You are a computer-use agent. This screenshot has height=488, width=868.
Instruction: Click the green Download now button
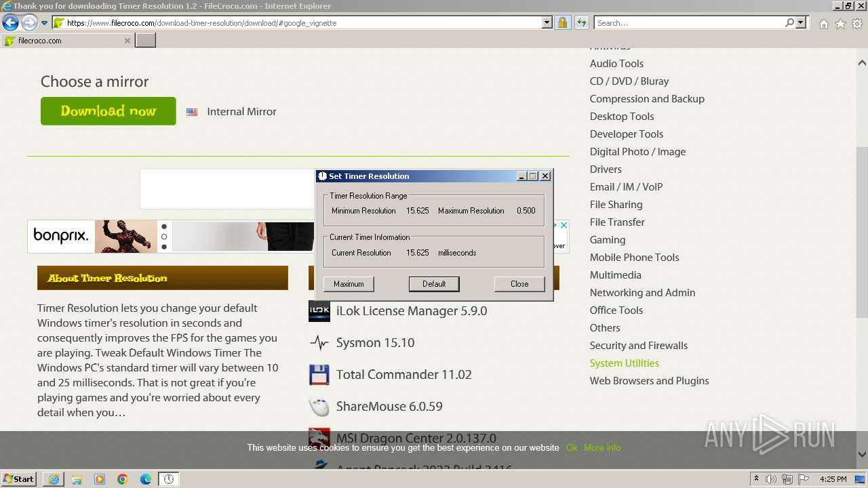click(108, 111)
